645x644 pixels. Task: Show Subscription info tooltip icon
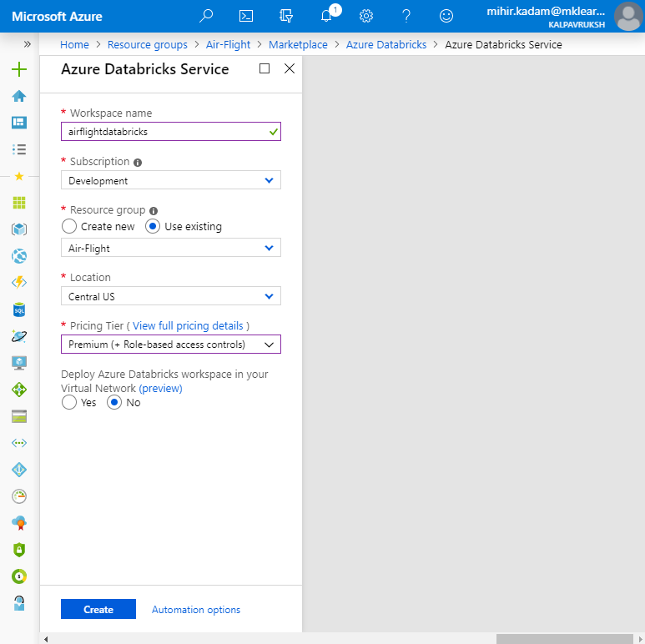(x=138, y=163)
